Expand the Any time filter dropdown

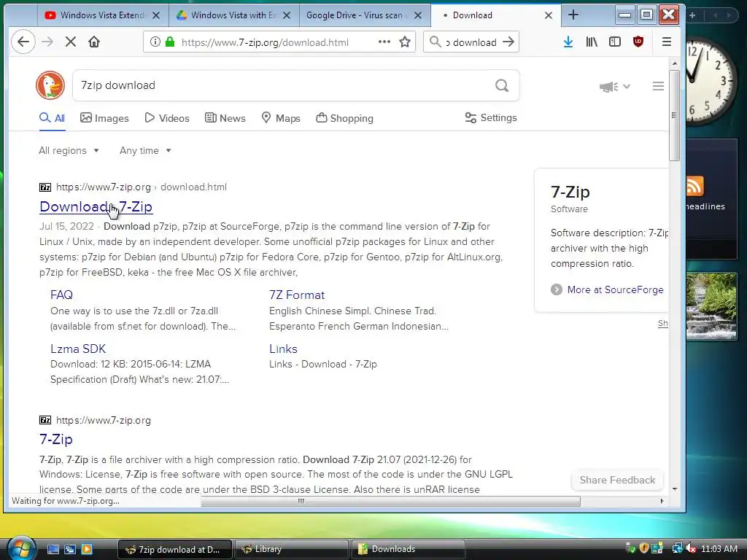click(x=145, y=150)
